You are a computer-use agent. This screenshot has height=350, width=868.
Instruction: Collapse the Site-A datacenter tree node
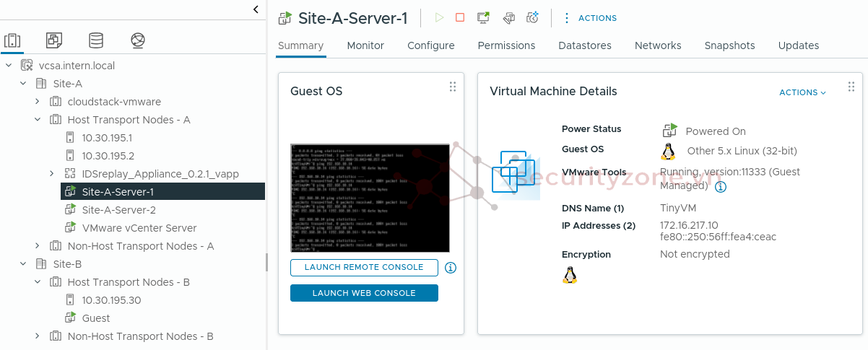point(24,84)
